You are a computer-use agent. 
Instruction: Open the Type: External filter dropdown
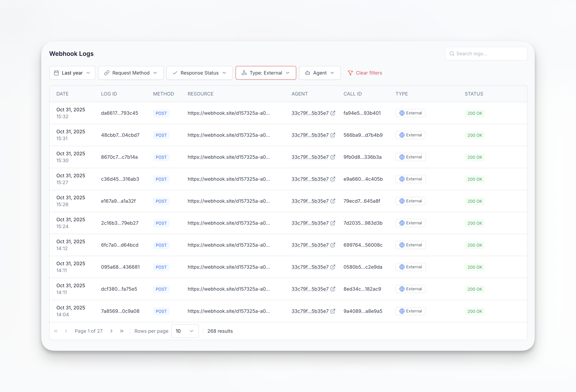(x=266, y=73)
